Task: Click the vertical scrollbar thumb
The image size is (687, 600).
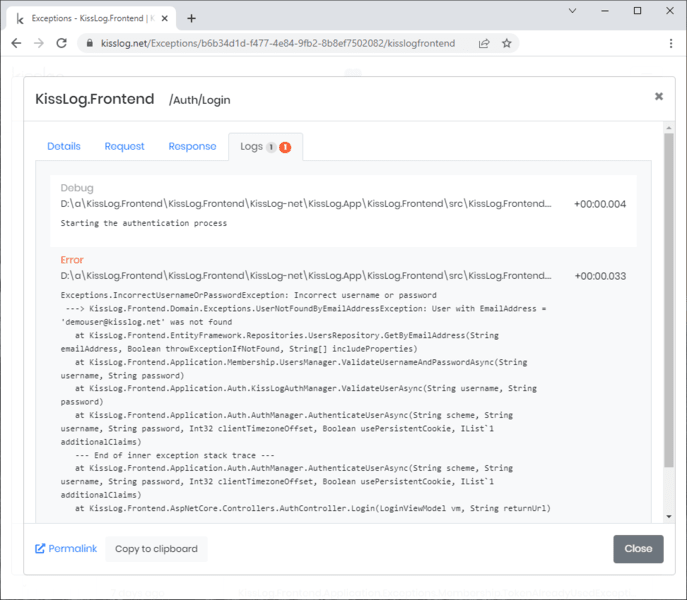Action: pos(669,300)
